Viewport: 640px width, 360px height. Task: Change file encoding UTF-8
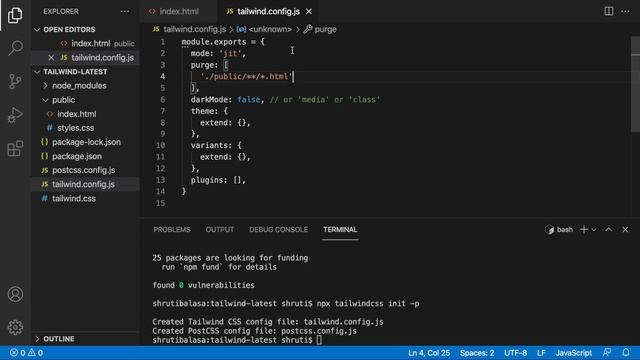515,353
